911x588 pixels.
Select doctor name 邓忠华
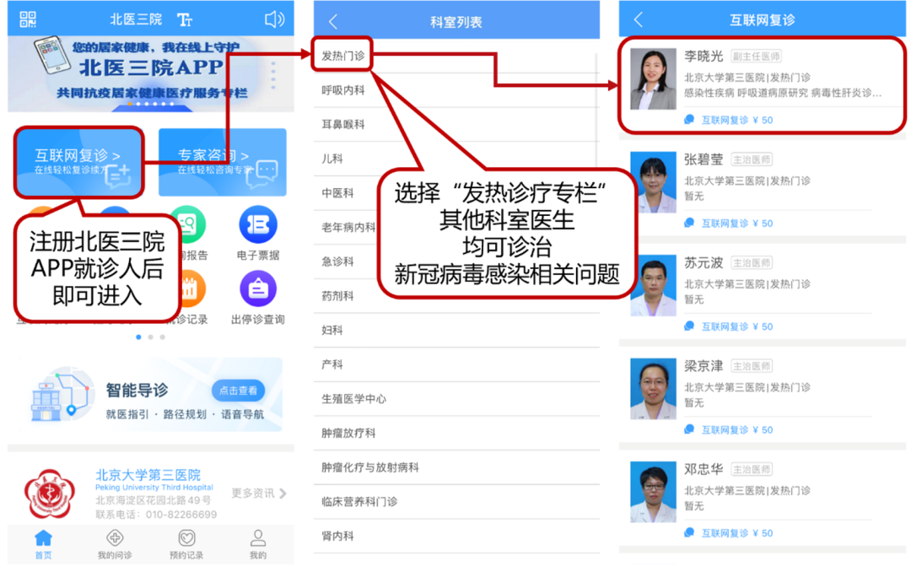pos(703,469)
